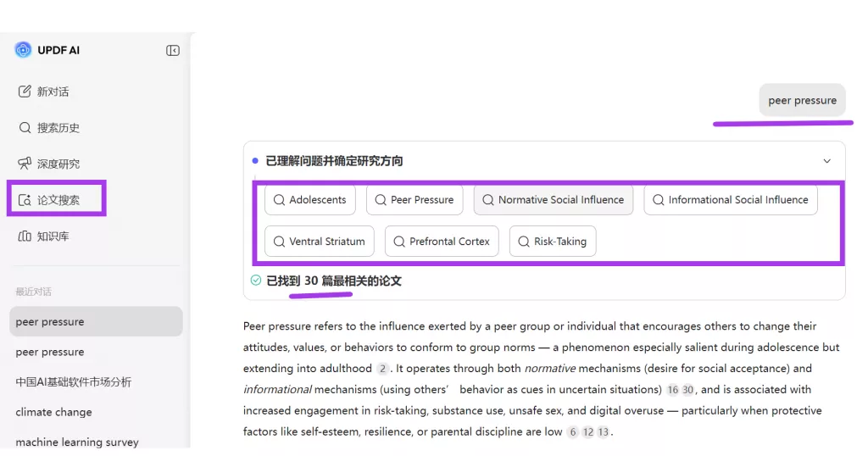Image resolution: width=868 pixels, height=456 pixels.
Task: Open citation reference 2 in the answer
Action: pyautogui.click(x=383, y=369)
